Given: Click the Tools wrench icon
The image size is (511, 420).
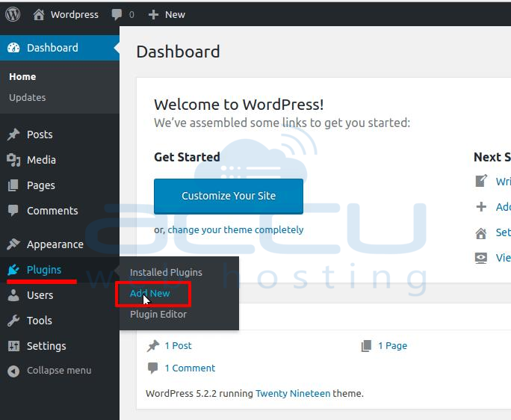Looking at the screenshot, I should pos(13,321).
